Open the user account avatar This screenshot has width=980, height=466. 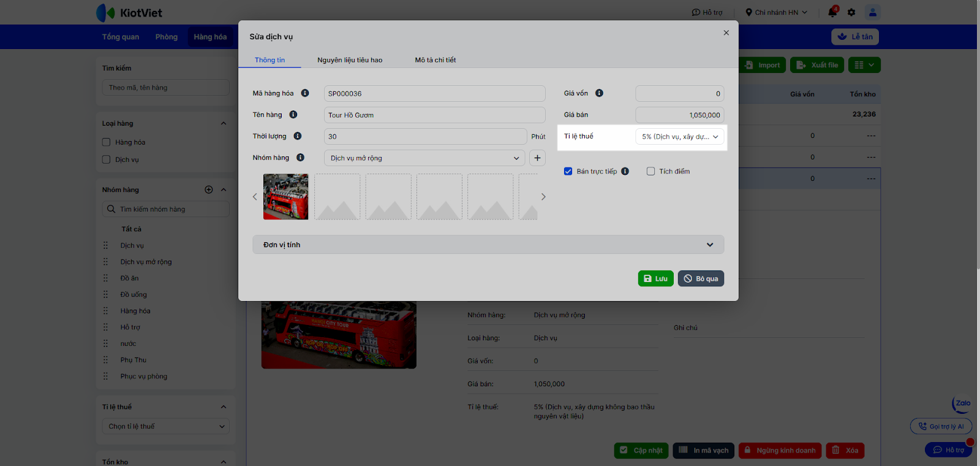(x=873, y=12)
